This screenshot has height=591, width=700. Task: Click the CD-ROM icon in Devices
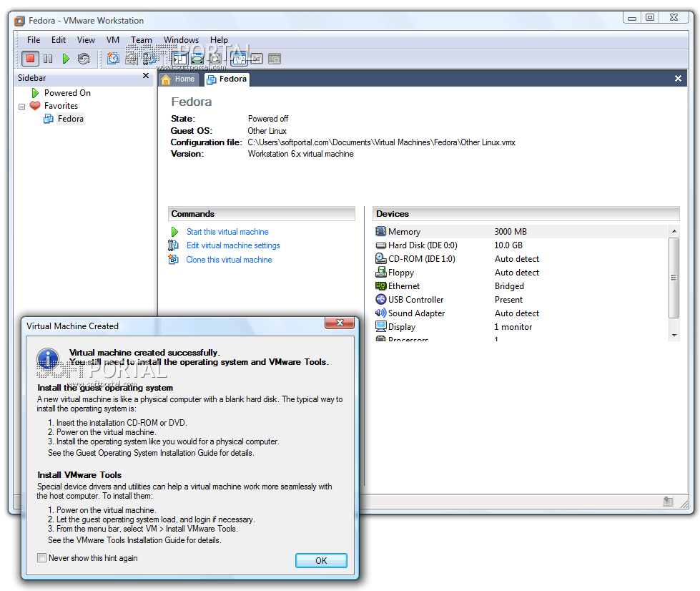(381, 258)
